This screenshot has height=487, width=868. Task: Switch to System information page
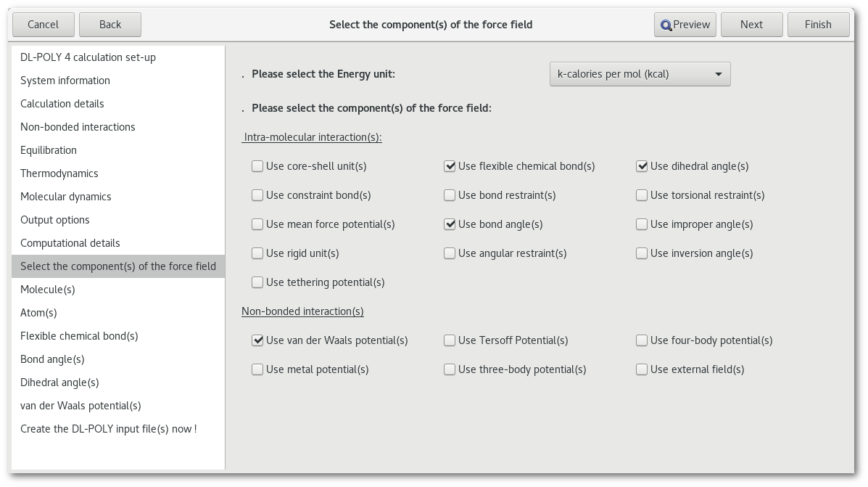tap(65, 81)
